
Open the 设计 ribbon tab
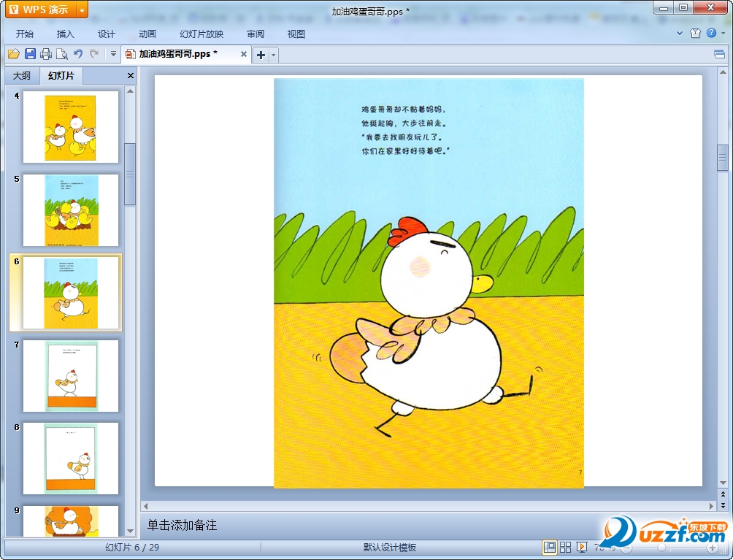(107, 34)
